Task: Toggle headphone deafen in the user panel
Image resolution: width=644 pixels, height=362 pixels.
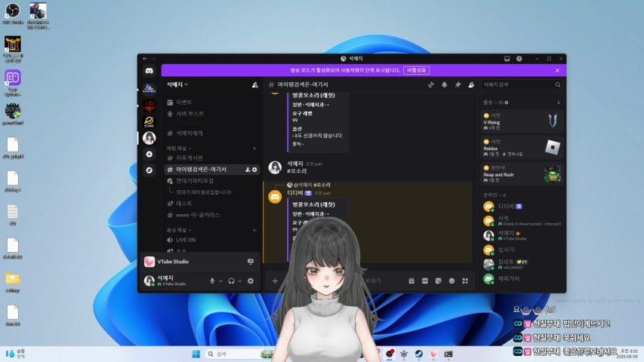Action: 232,281
